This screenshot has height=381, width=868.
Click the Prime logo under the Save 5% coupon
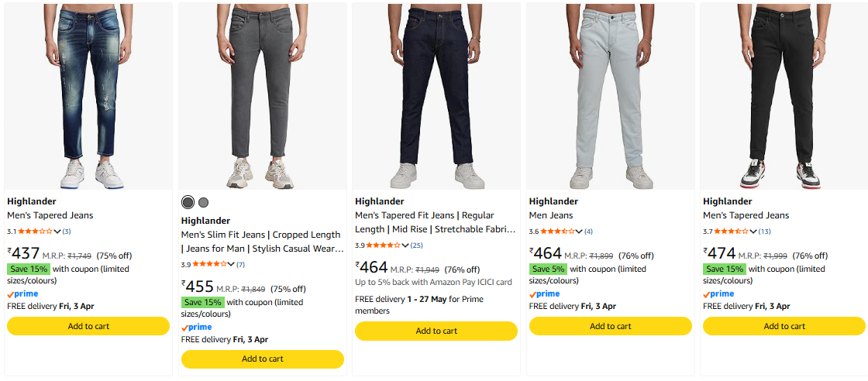click(544, 294)
